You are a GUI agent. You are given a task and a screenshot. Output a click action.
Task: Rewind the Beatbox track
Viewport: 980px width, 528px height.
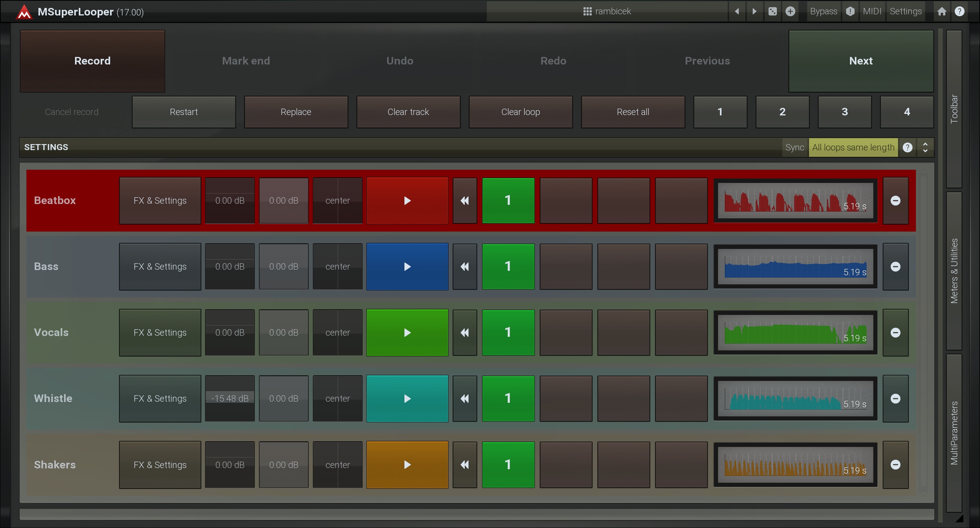[x=464, y=201]
